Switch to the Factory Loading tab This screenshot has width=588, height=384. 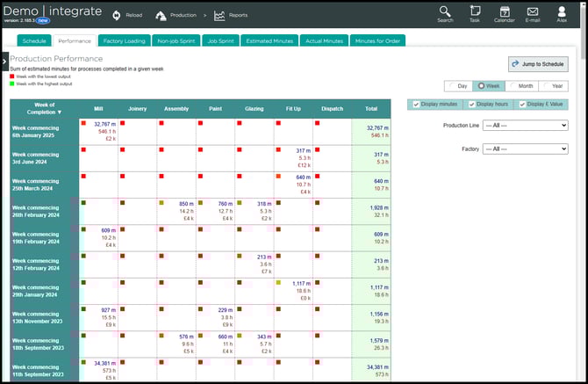coord(124,40)
